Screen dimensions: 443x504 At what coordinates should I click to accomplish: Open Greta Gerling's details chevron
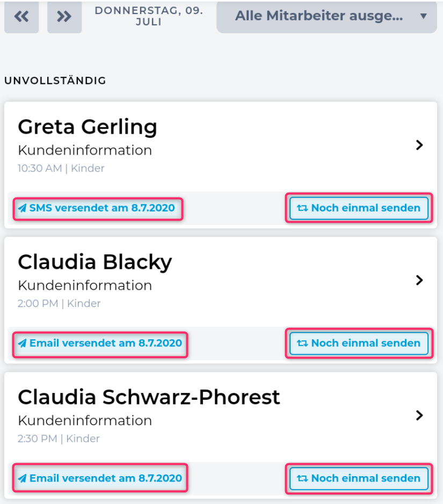420,145
